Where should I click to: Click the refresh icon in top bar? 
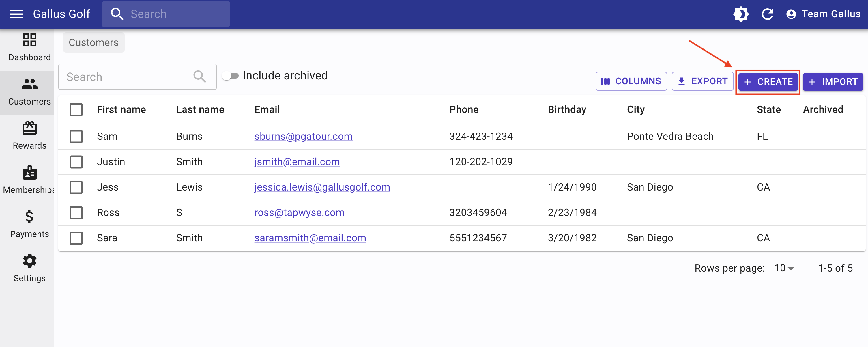[767, 14]
